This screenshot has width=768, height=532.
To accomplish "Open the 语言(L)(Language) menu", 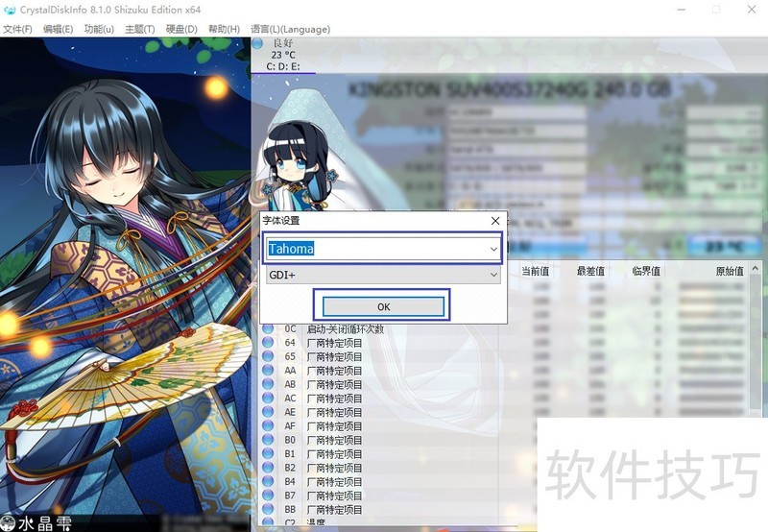I will [291, 30].
